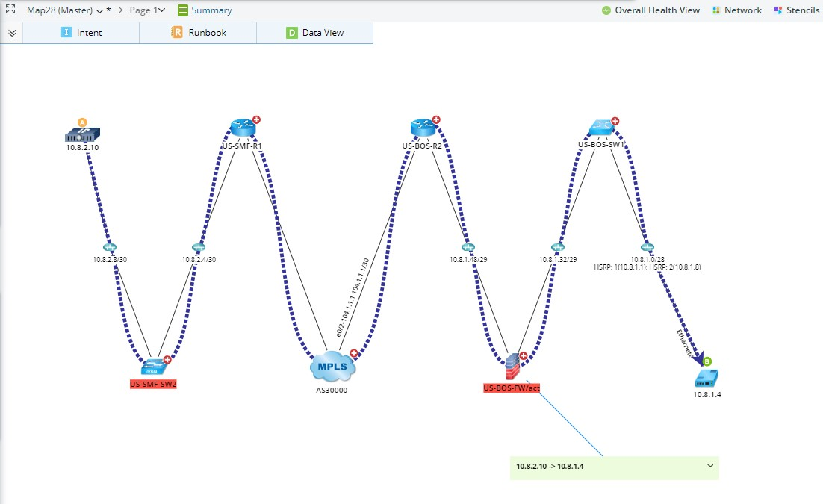This screenshot has height=504, width=823.
Task: Click the US-BOS-FW/act red label
Action: (512, 388)
